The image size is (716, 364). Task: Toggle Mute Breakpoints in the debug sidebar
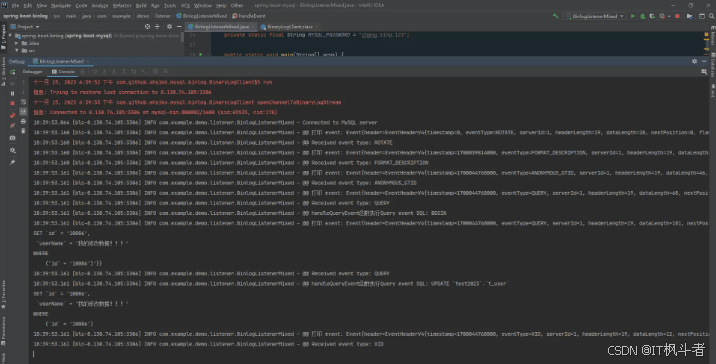point(12,125)
